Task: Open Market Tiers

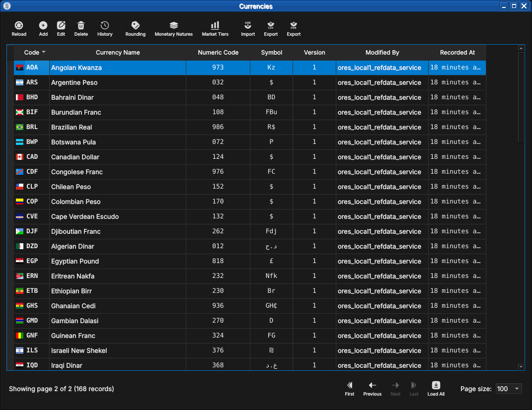Action: [215, 29]
